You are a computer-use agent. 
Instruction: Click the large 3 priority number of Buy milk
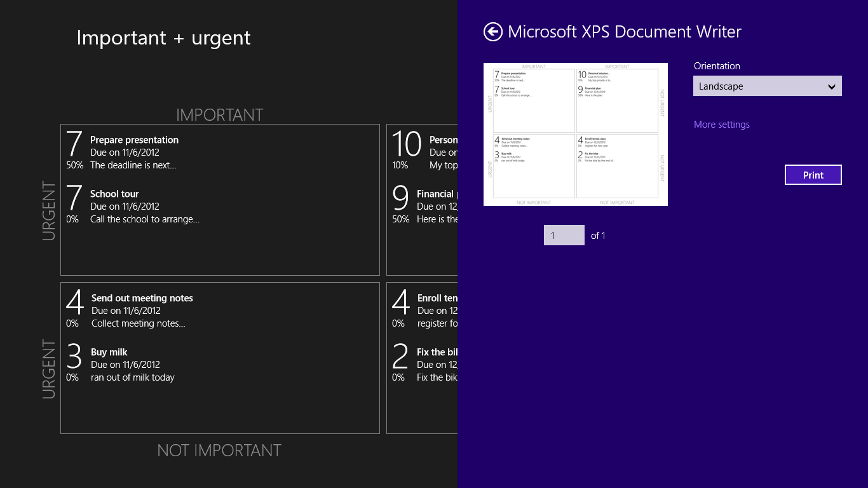click(74, 356)
